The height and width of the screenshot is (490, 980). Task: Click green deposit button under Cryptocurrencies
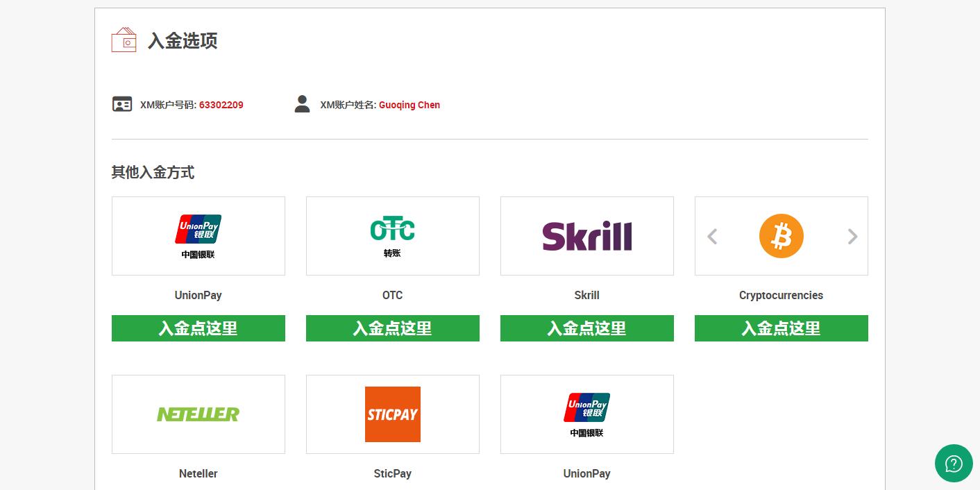pos(782,328)
